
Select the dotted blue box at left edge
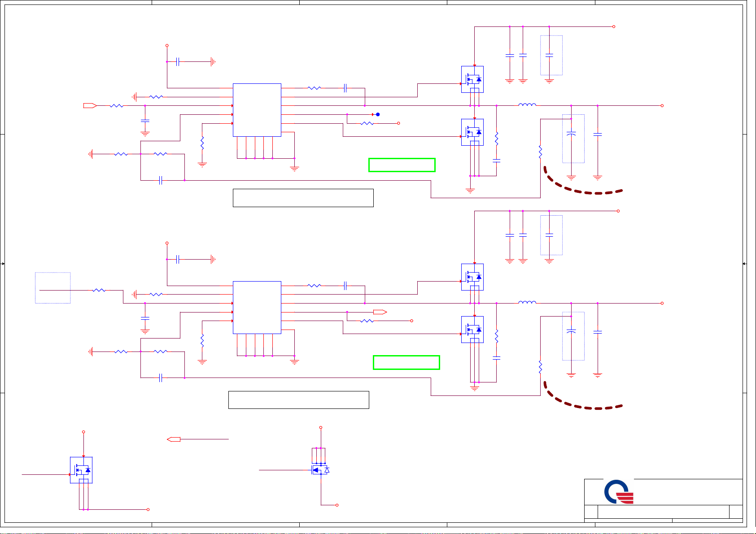pos(53,288)
